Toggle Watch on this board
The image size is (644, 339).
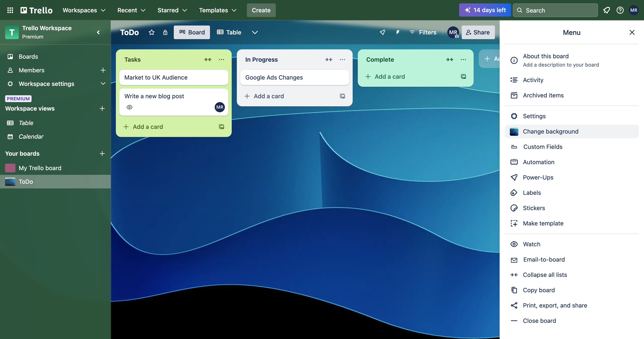tap(572, 244)
